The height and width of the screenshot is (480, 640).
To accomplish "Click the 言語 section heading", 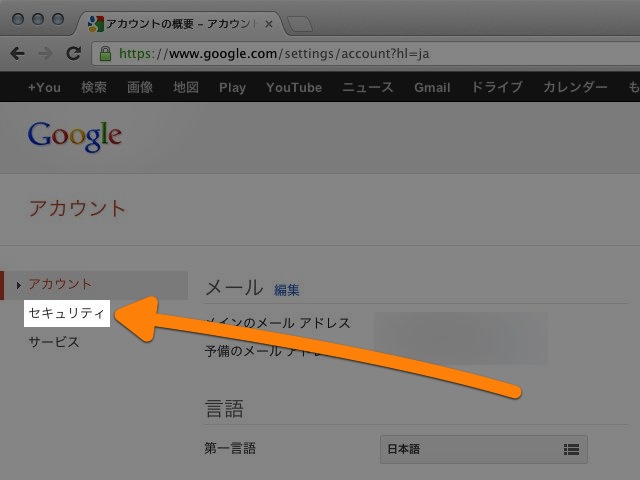I will click(x=224, y=409).
